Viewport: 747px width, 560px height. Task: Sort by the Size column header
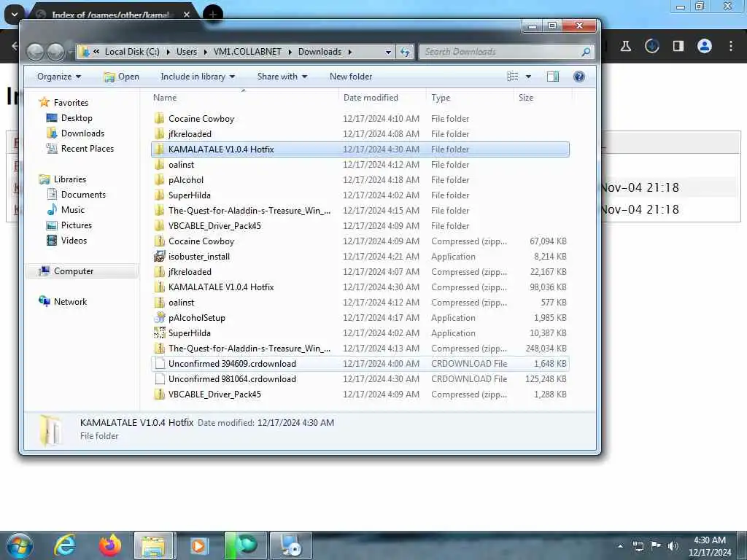pyautogui.click(x=543, y=98)
